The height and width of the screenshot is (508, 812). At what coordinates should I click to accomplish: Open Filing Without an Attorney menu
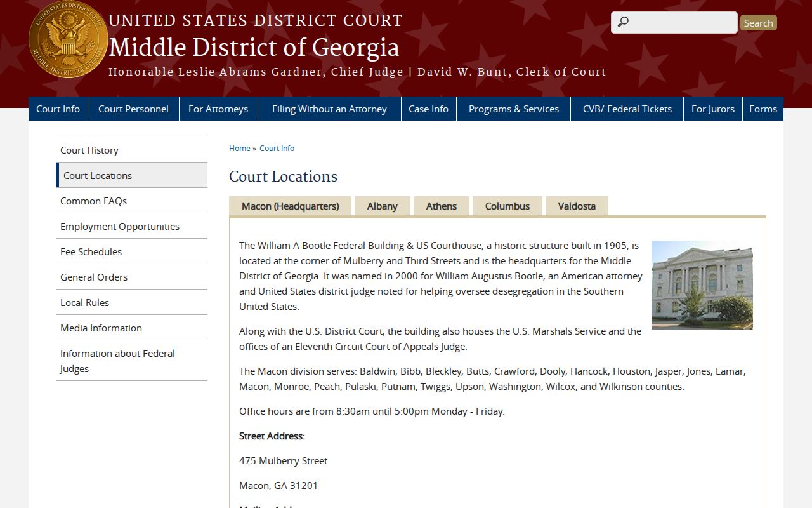click(x=329, y=109)
